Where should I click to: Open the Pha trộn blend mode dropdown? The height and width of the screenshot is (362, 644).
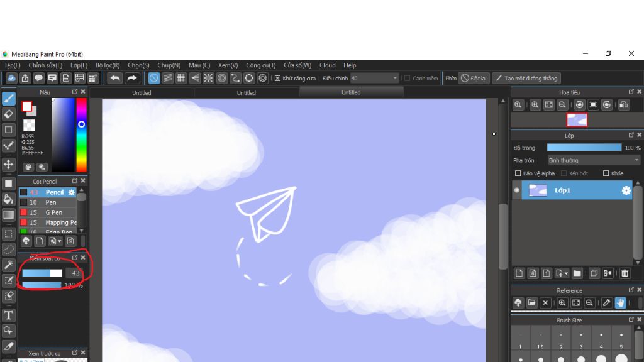[594, 160]
